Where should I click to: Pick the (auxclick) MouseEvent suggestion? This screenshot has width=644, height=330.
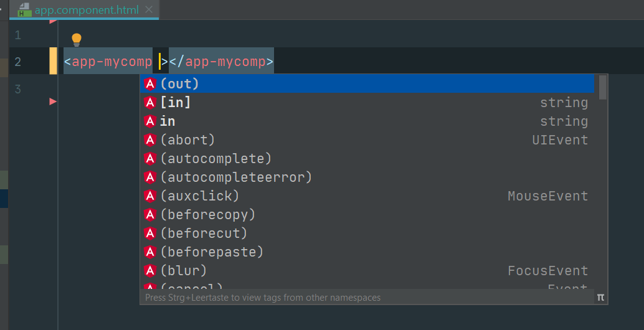(200, 196)
